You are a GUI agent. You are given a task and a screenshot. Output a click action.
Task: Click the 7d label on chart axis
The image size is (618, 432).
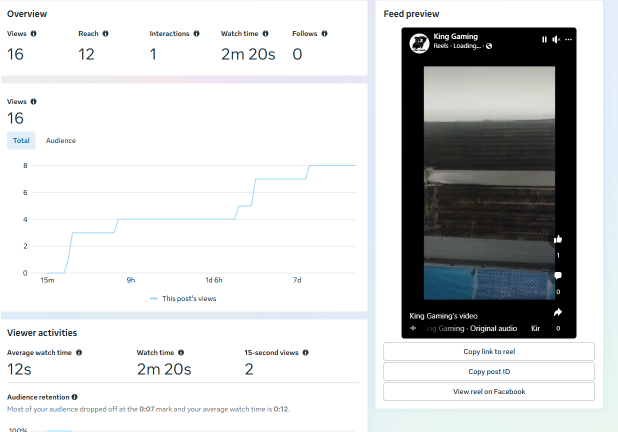(x=297, y=280)
